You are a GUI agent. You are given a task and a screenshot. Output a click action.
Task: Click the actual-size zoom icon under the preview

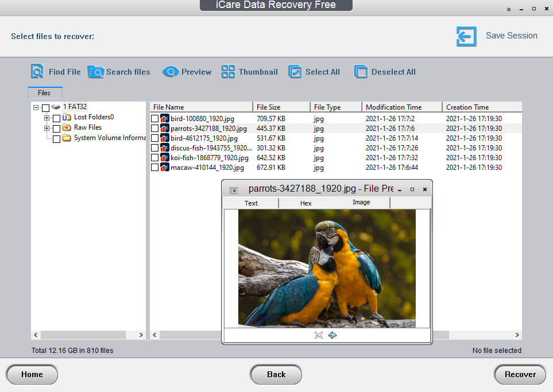[332, 335]
